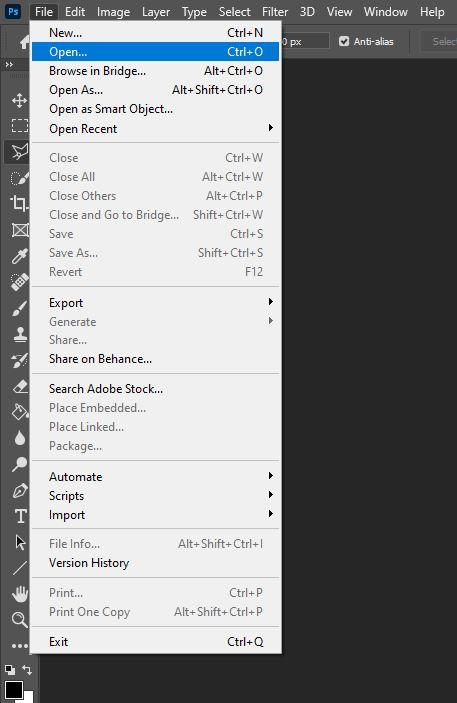Select the Zoom tool
This screenshot has height=703, width=457.
pos(19,620)
